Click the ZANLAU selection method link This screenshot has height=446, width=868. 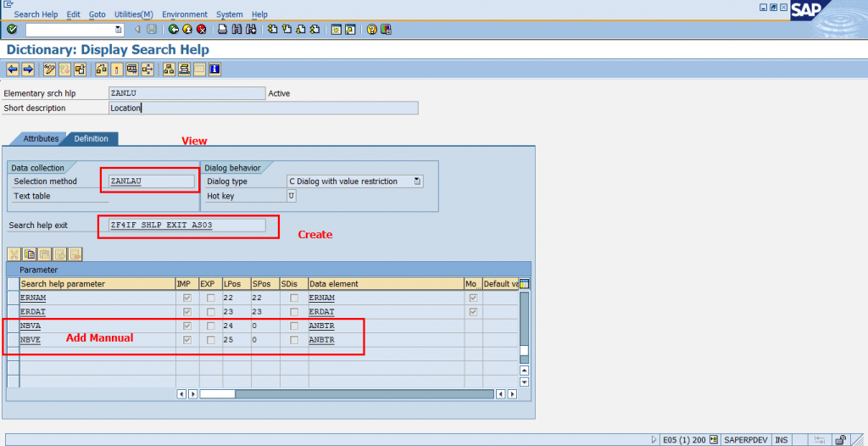point(125,181)
